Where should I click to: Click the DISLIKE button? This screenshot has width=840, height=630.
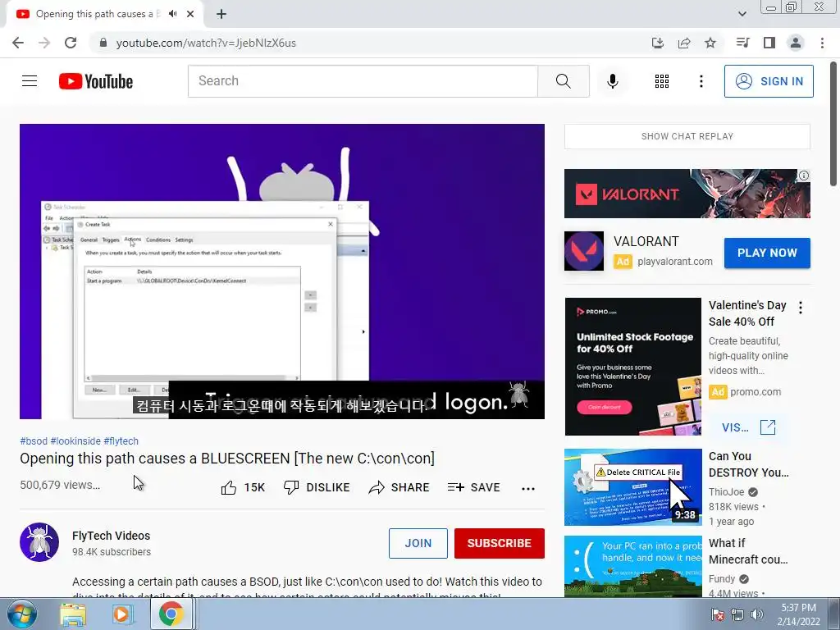[x=317, y=487]
